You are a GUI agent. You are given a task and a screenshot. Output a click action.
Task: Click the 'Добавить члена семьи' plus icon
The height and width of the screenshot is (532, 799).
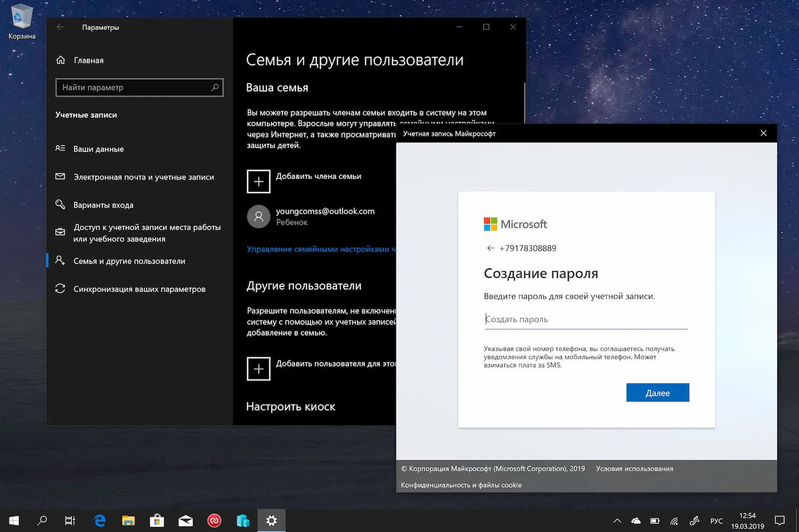tap(258, 181)
